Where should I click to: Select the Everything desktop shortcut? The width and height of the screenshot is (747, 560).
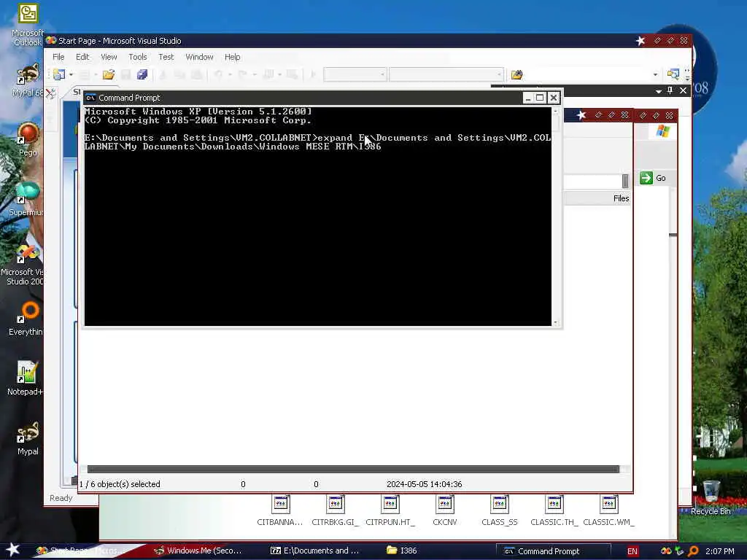pyautogui.click(x=26, y=319)
